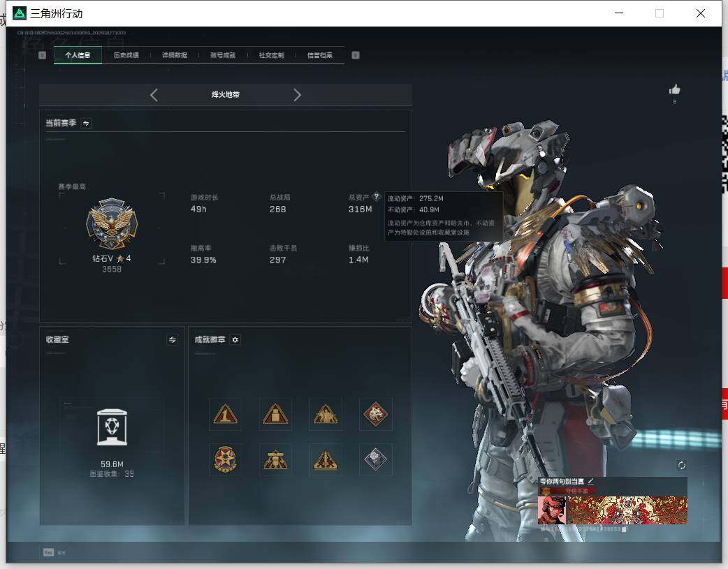Click the 不动资产 40.9M tooltip line

[413, 209]
